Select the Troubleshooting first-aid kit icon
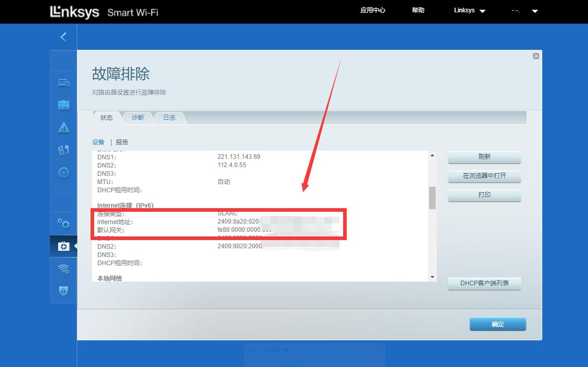This screenshot has height=367, width=588. click(63, 246)
